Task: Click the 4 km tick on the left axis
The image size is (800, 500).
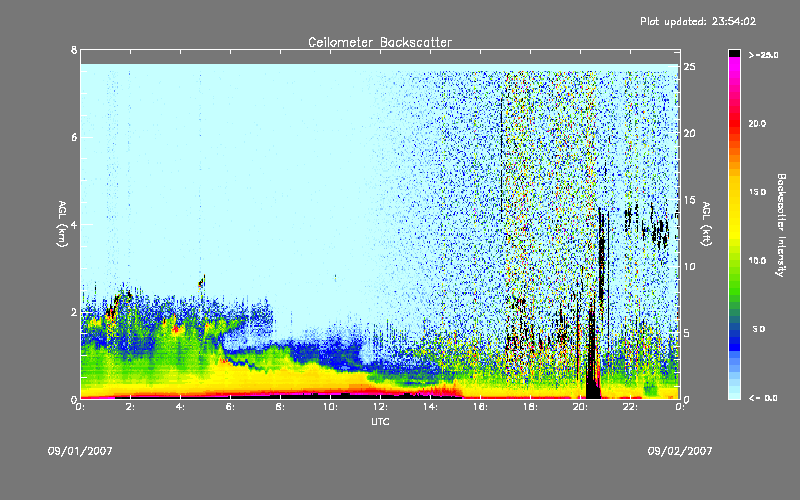Action: point(74,224)
